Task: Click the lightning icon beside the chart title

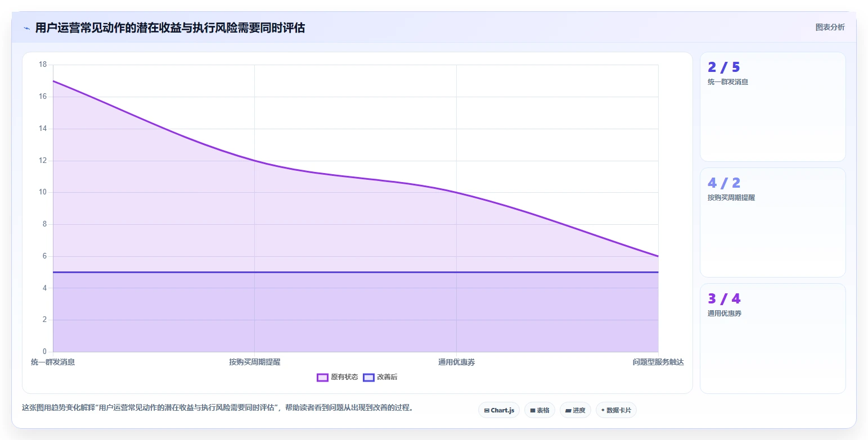Action: point(26,28)
